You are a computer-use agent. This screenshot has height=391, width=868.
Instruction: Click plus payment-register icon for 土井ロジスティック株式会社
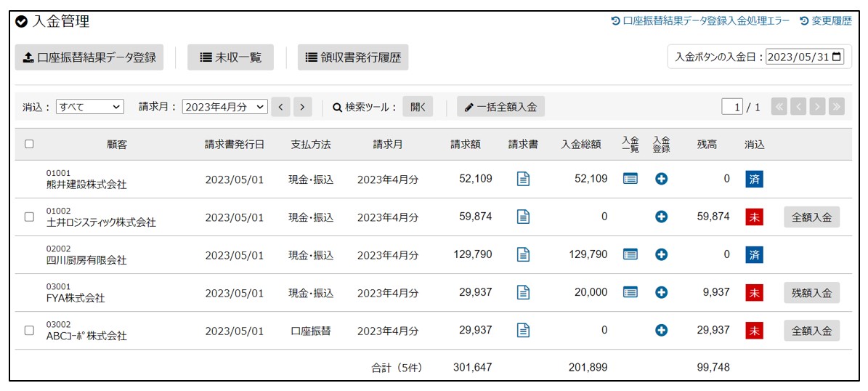661,217
